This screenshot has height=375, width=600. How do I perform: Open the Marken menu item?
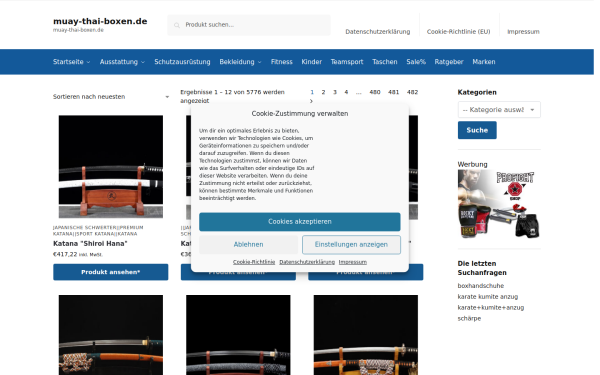484,62
